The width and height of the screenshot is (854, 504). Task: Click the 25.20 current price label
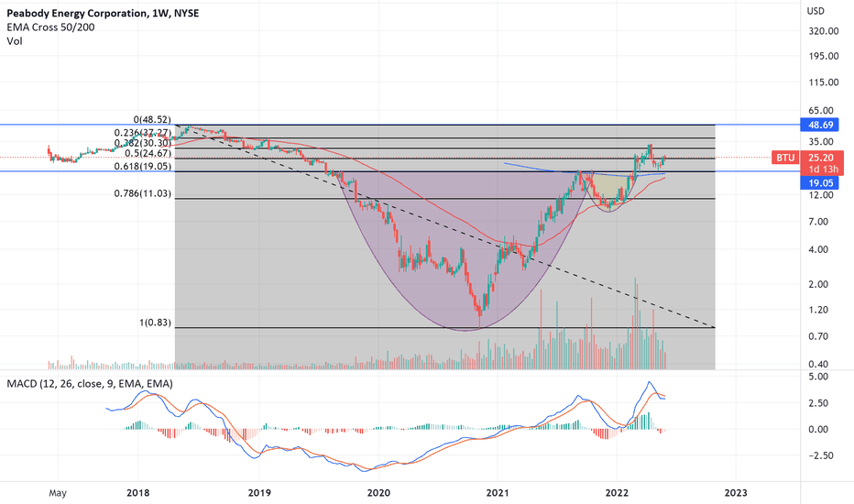(821, 158)
